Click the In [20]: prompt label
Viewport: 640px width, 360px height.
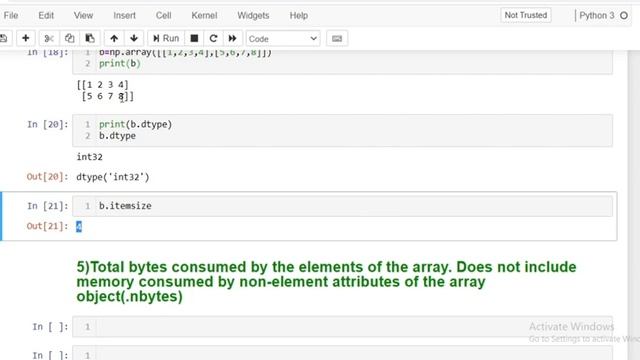pos(47,124)
